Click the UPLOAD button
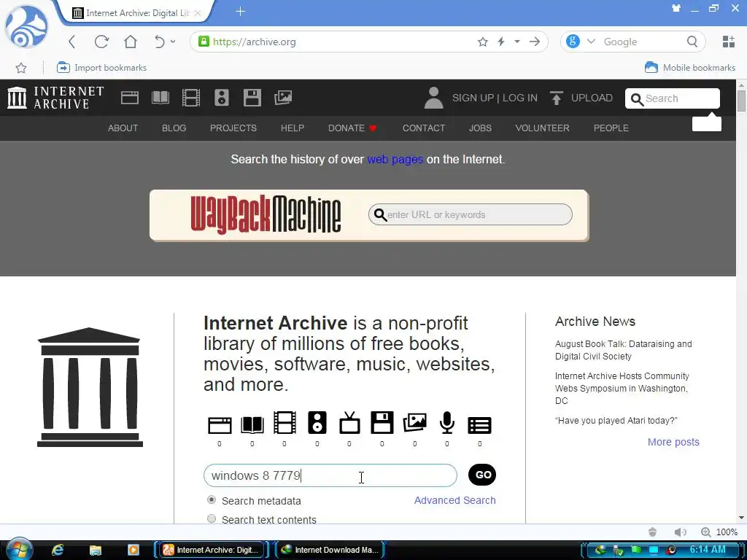Image resolution: width=747 pixels, height=560 pixels. (x=581, y=98)
